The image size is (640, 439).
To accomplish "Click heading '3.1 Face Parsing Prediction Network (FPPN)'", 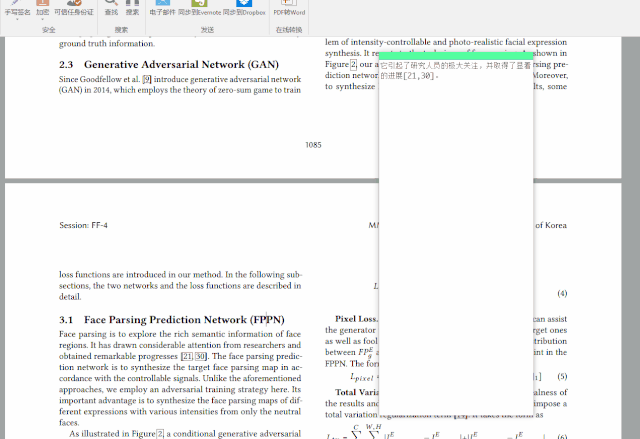I will 171,319.
